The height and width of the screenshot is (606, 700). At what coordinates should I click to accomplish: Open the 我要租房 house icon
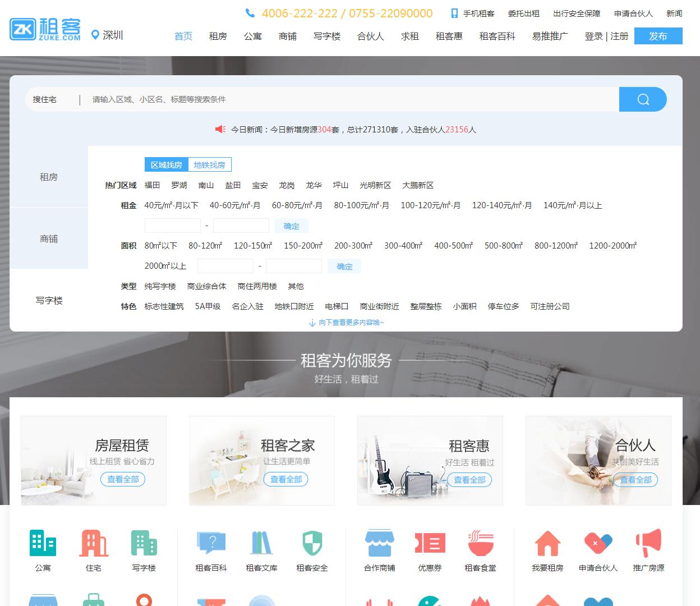548,543
